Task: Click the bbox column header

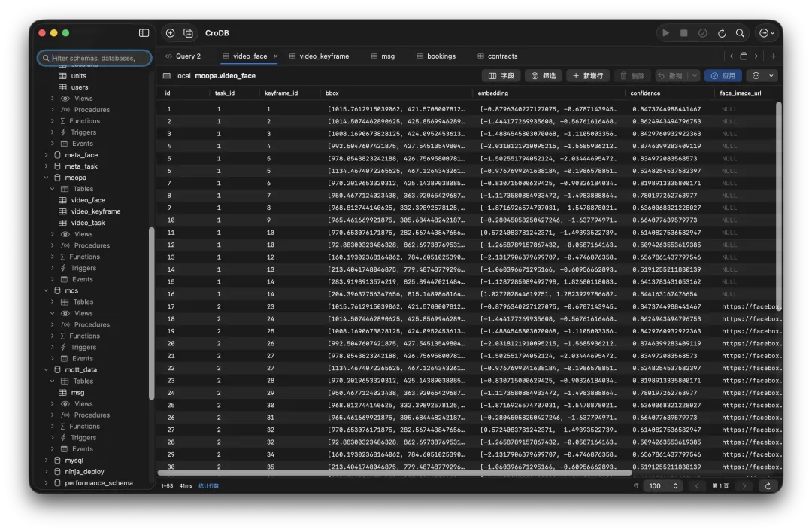Action: tap(332, 93)
